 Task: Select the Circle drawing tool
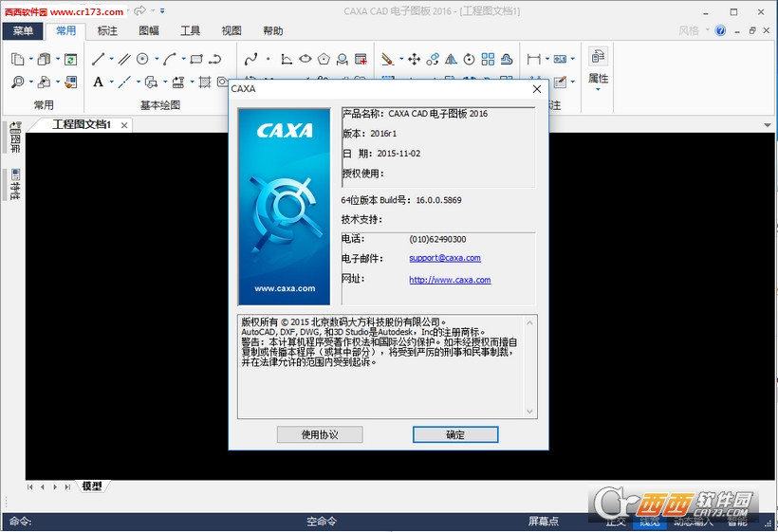coord(142,59)
